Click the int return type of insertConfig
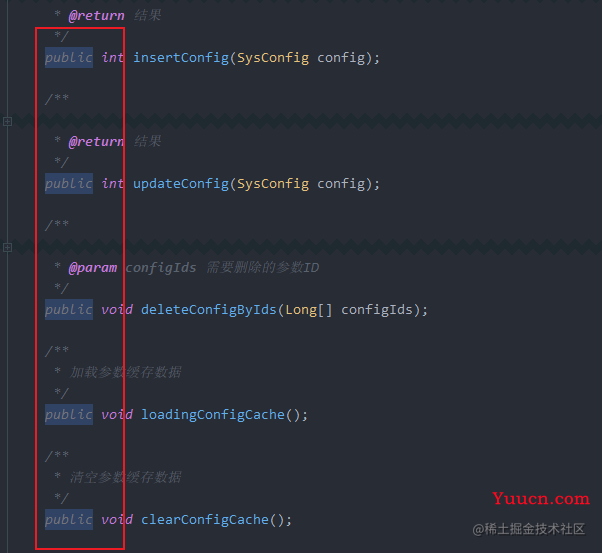602x553 pixels. click(x=112, y=58)
